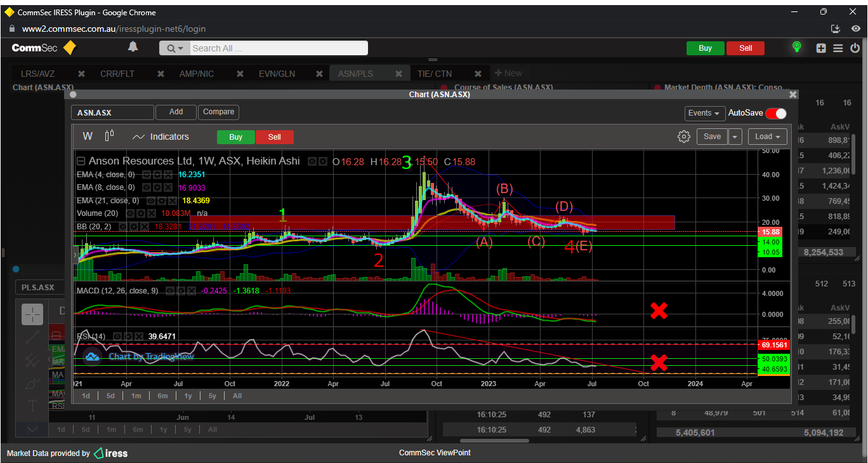
Task: Remove the MACD indicator with X icon
Action: click(192, 291)
